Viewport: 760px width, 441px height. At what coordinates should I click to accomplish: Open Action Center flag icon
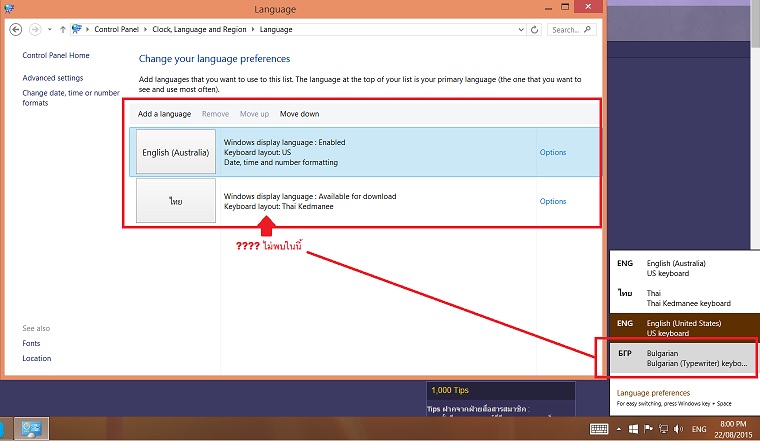648,429
